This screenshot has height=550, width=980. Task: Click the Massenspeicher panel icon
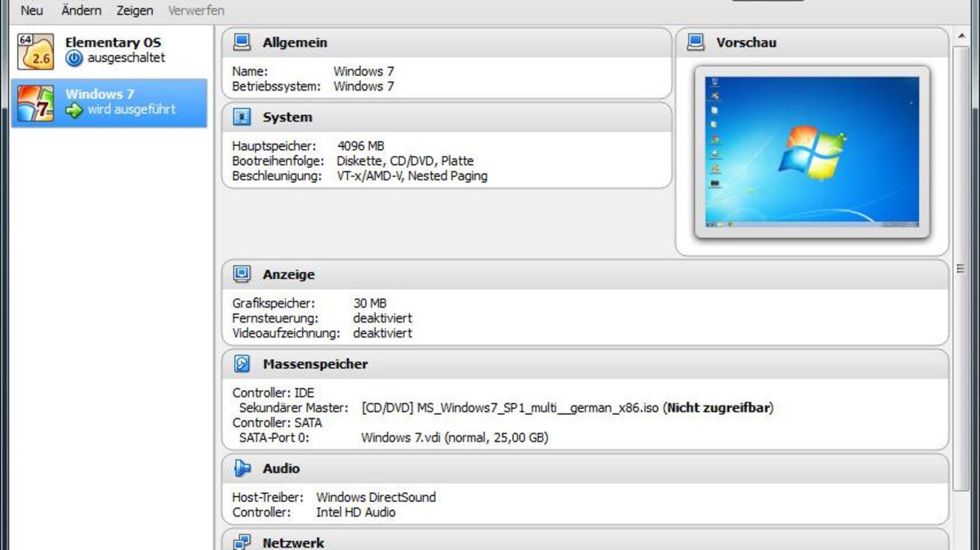click(x=241, y=363)
